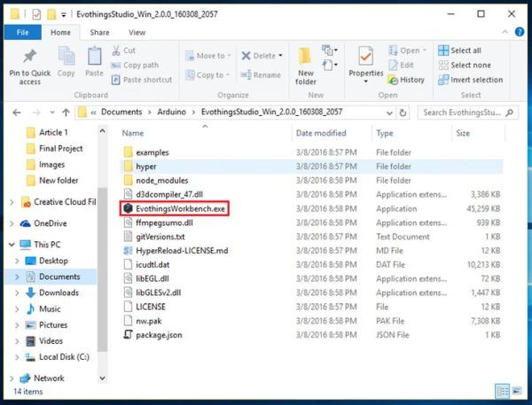Screen dimensions: 532x405
Task: Open the Move to dropdown
Action: click(x=208, y=56)
